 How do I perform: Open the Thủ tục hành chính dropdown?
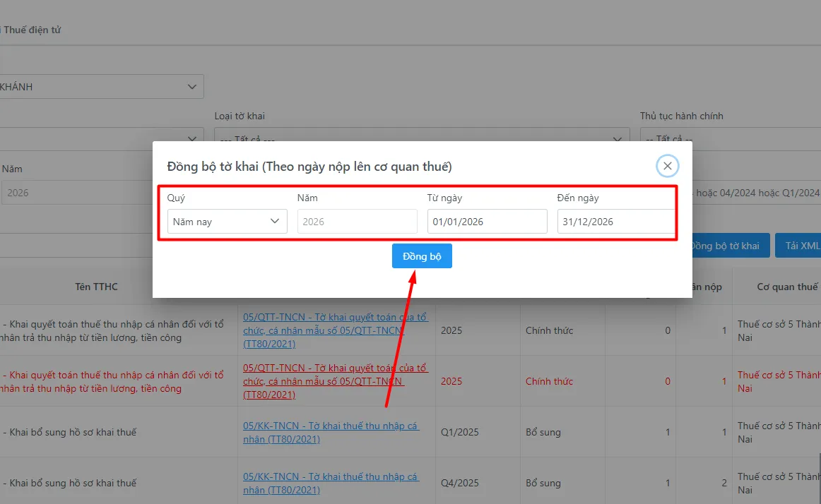(731, 135)
